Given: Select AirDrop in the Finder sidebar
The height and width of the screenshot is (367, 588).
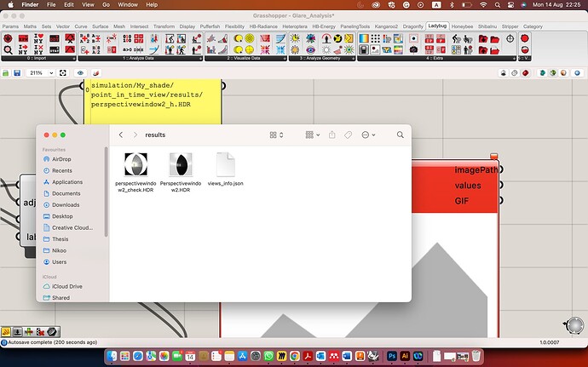Looking at the screenshot, I should [x=61, y=159].
